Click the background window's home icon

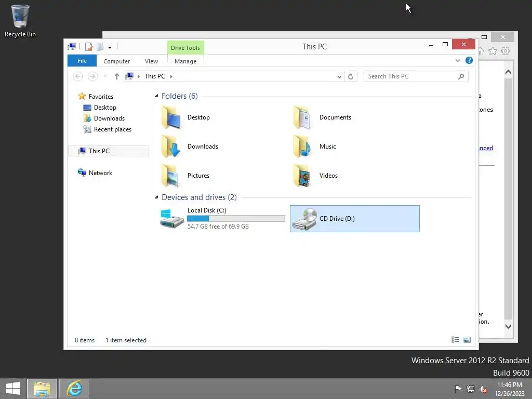click(x=482, y=51)
